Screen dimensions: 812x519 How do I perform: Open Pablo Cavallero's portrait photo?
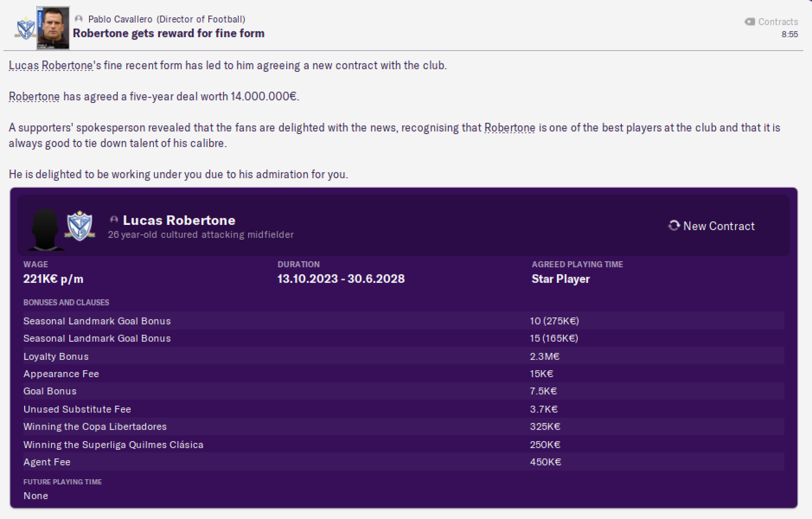(x=53, y=28)
